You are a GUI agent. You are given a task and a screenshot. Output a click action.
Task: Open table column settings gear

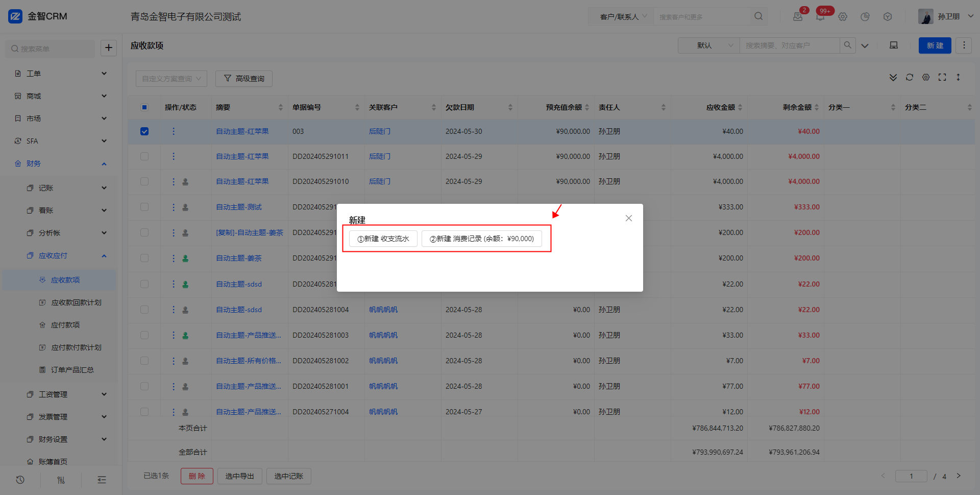coord(926,77)
